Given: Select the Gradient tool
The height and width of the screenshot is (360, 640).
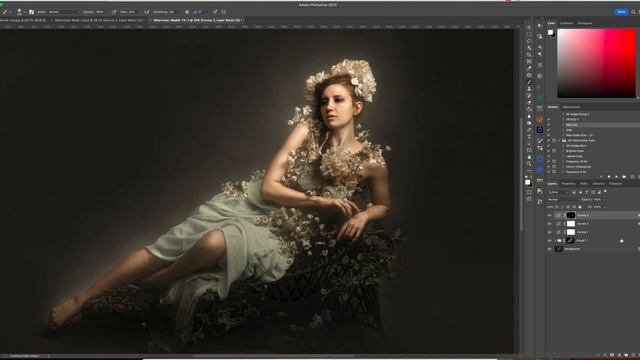Looking at the screenshot, I should [x=529, y=109].
